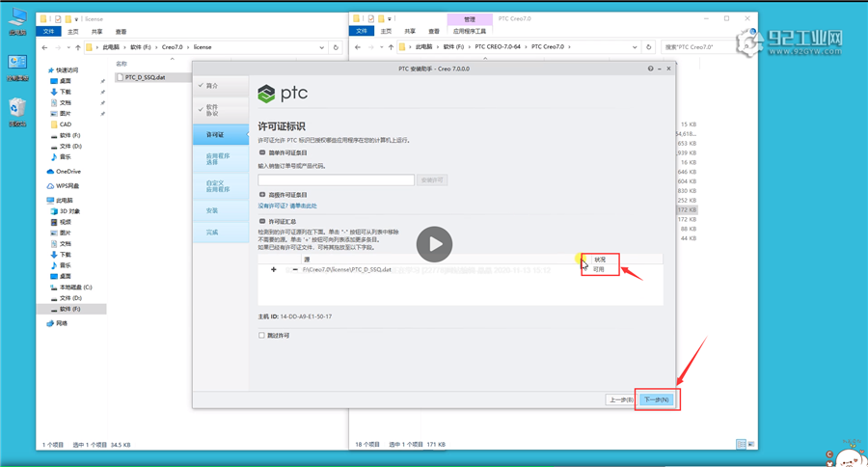Refresh the license folder view
The width and height of the screenshot is (868, 467).
[x=336, y=47]
